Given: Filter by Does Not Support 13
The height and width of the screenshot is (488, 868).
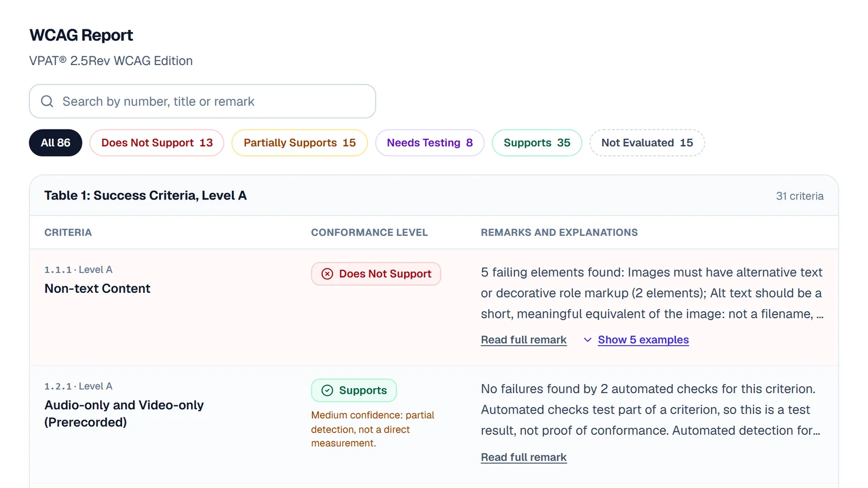Looking at the screenshot, I should [157, 143].
